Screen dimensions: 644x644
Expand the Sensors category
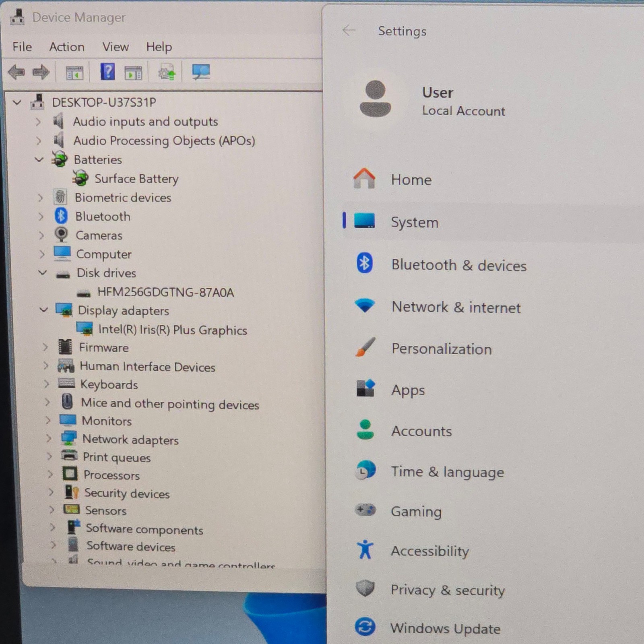(x=52, y=510)
